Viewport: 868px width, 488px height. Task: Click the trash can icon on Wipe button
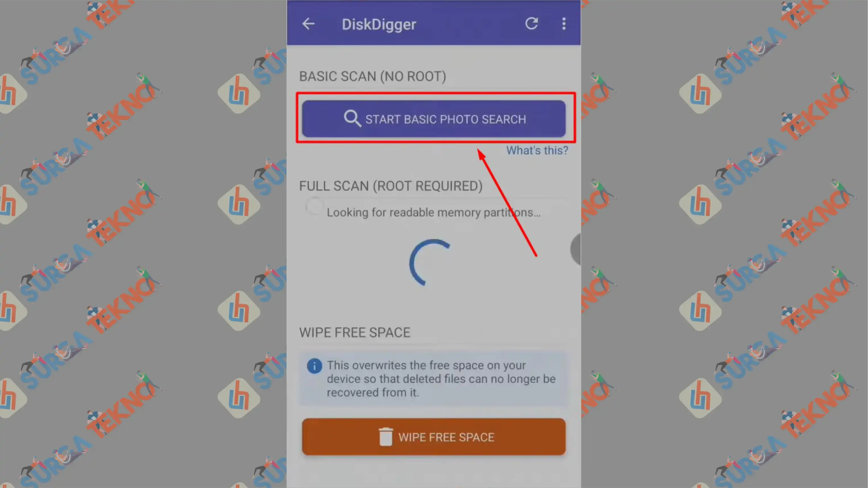[382, 437]
